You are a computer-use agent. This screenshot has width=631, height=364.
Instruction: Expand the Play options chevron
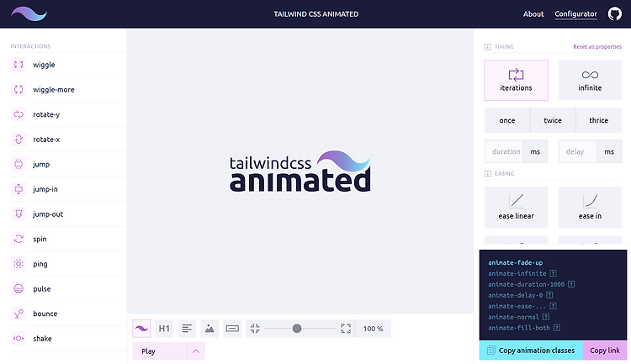(196, 351)
